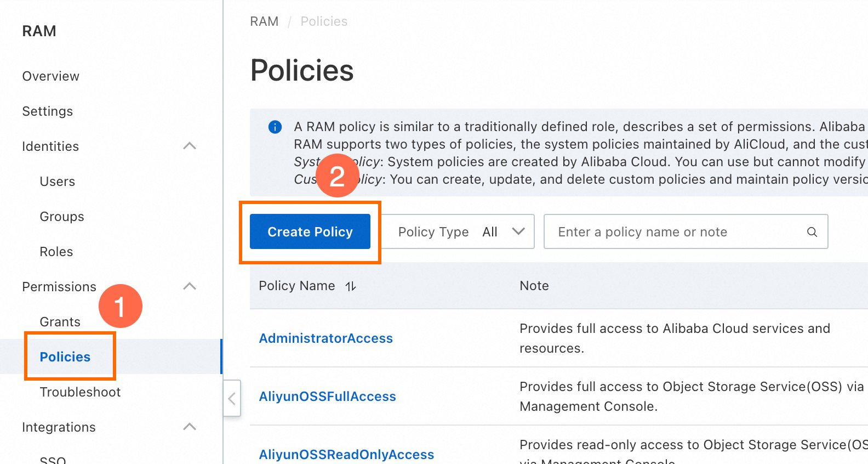Select Policies in the sidebar
This screenshot has width=868, height=464.
click(65, 357)
